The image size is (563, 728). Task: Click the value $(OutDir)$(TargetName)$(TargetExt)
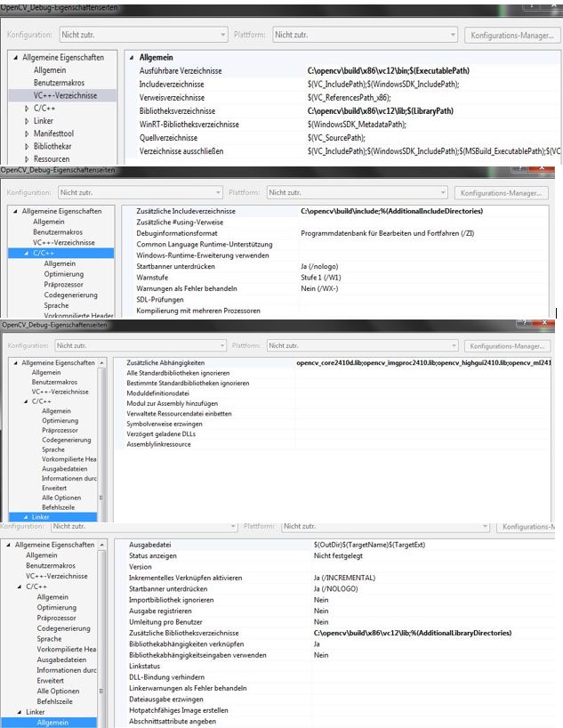[369, 545]
